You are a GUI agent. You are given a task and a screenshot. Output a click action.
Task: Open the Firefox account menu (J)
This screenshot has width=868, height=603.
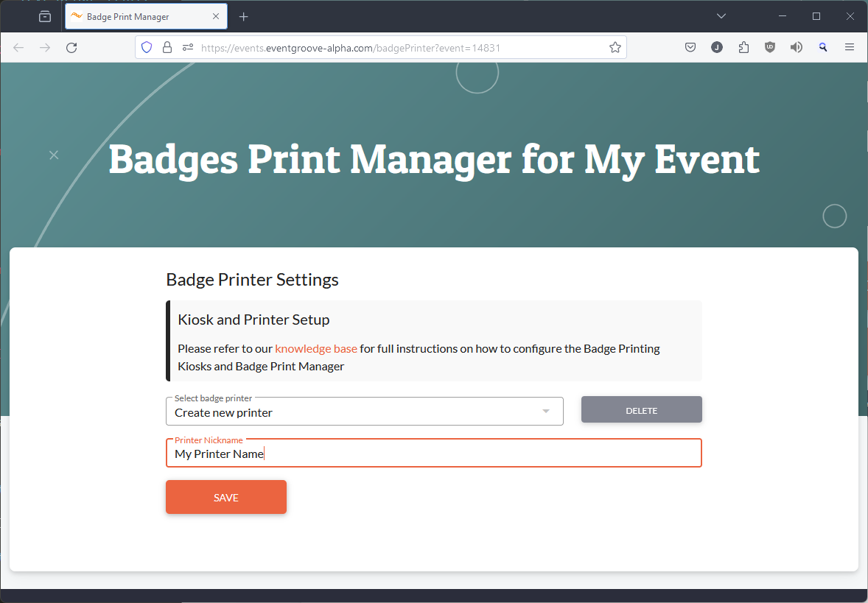(717, 46)
